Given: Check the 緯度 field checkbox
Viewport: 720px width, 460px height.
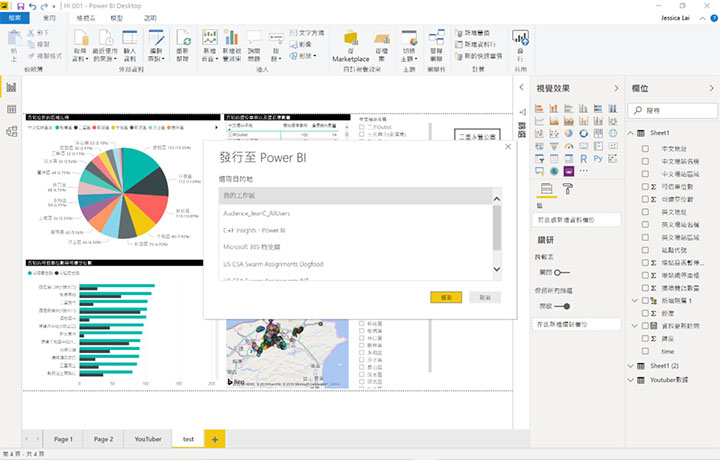Looking at the screenshot, I should [645, 338].
